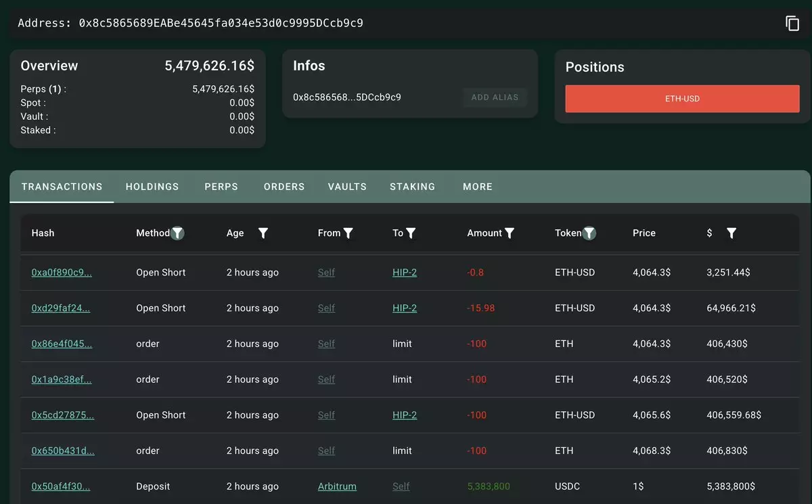Switch to the Holdings tab
This screenshot has height=504, width=812.
click(152, 187)
